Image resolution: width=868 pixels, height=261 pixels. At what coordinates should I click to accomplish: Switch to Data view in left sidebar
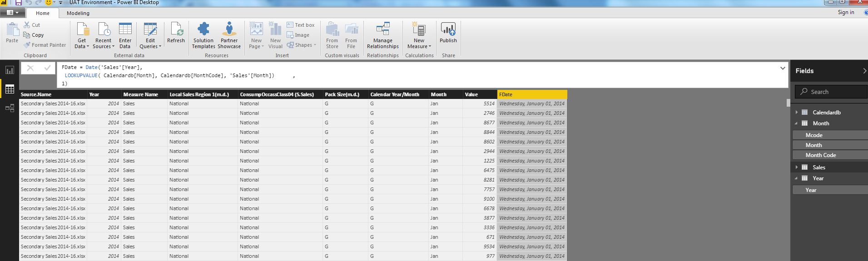coord(10,89)
